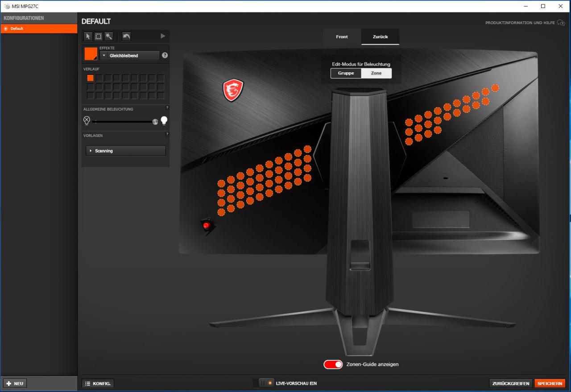The image size is (571, 392).
Task: Click the help mark next to Vorlagen
Action: 167,134
